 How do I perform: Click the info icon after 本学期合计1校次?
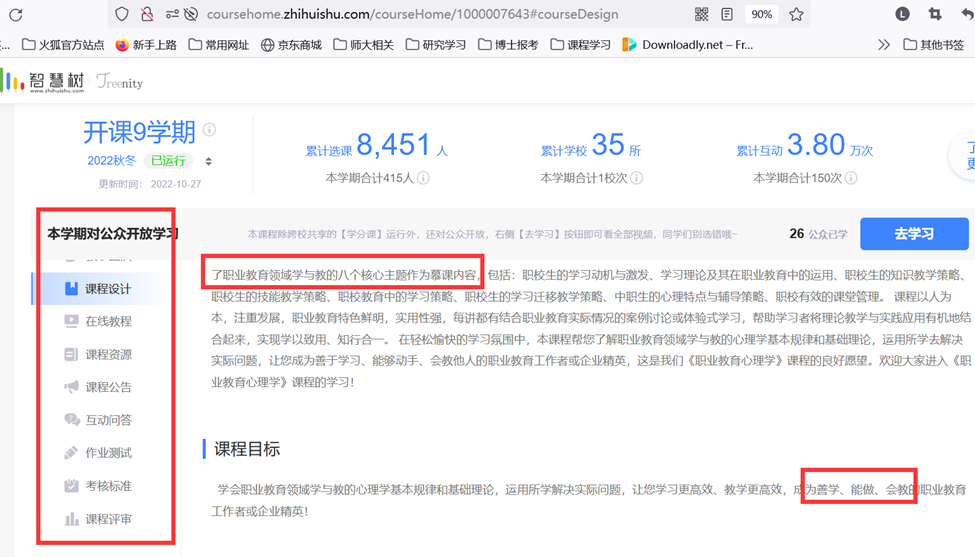tap(636, 178)
